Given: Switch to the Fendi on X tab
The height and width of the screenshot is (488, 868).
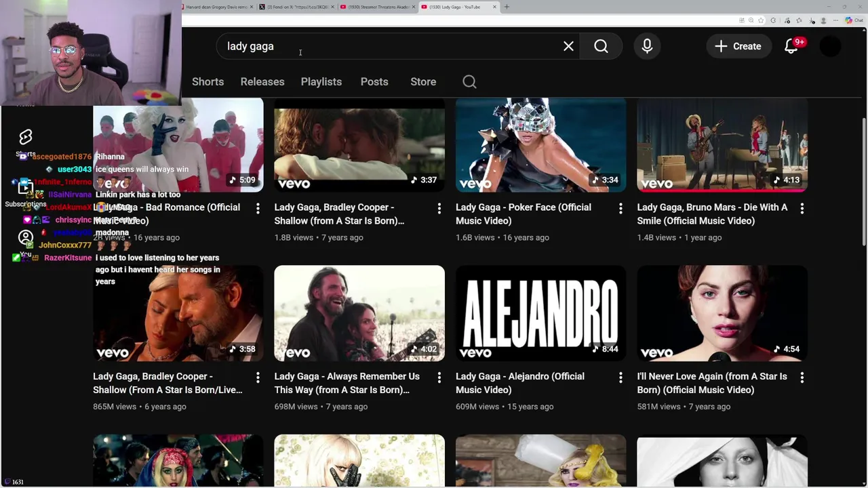Looking at the screenshot, I should (297, 7).
